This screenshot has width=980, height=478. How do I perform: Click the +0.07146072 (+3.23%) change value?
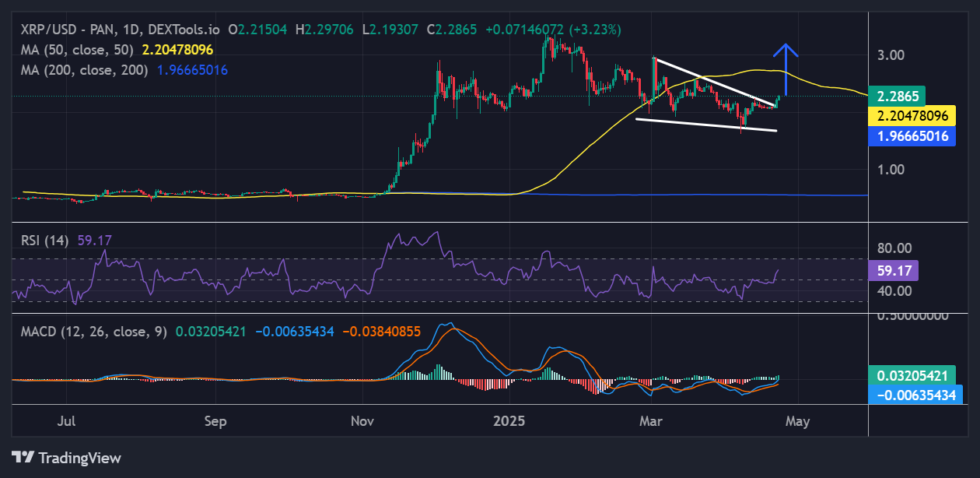[x=552, y=30]
